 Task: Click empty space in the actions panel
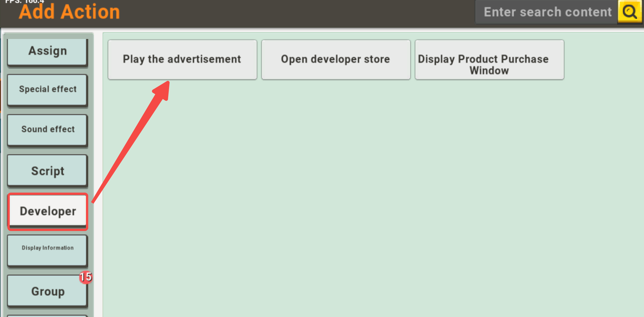[372, 201]
